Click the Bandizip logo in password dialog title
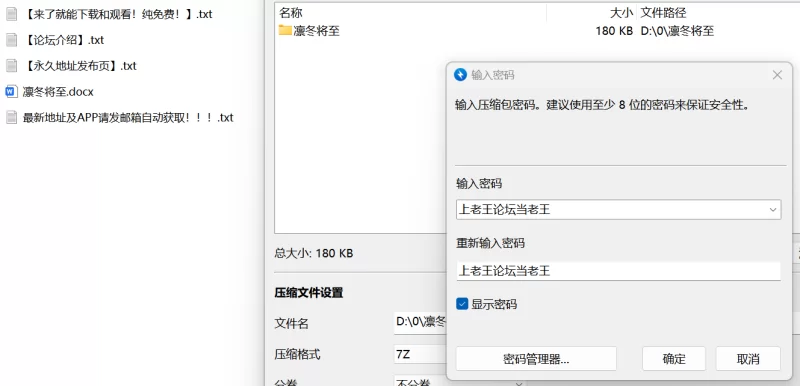The width and height of the screenshot is (800, 386). click(x=460, y=75)
